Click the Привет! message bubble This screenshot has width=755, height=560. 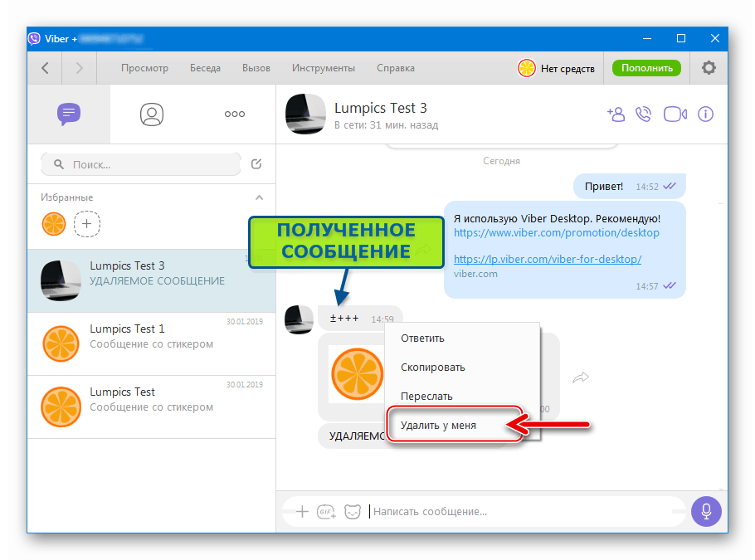coord(630,187)
